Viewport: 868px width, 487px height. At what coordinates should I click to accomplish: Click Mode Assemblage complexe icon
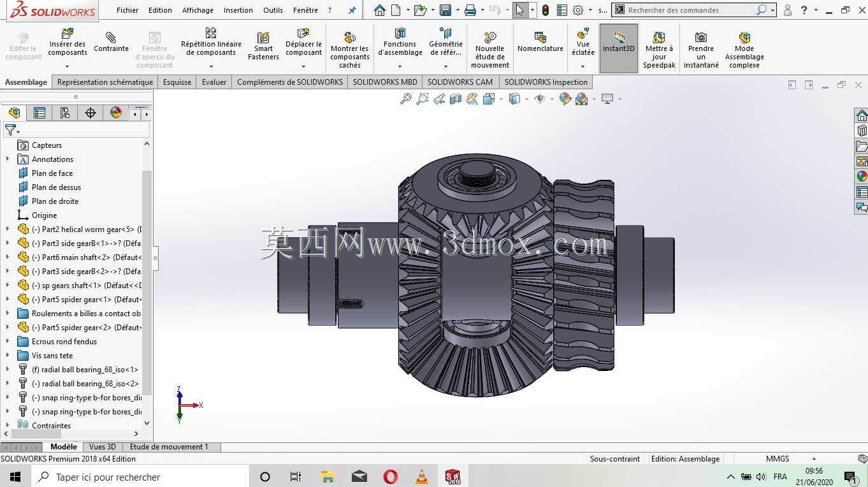click(744, 37)
